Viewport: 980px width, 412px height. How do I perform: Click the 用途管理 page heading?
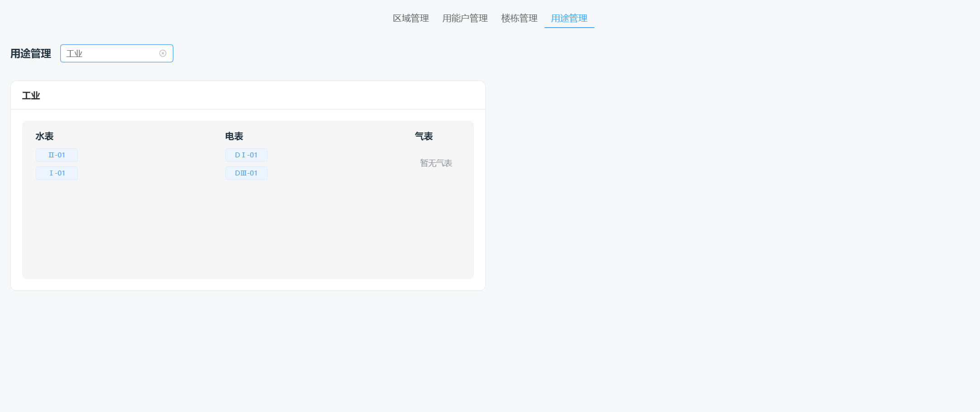point(30,53)
